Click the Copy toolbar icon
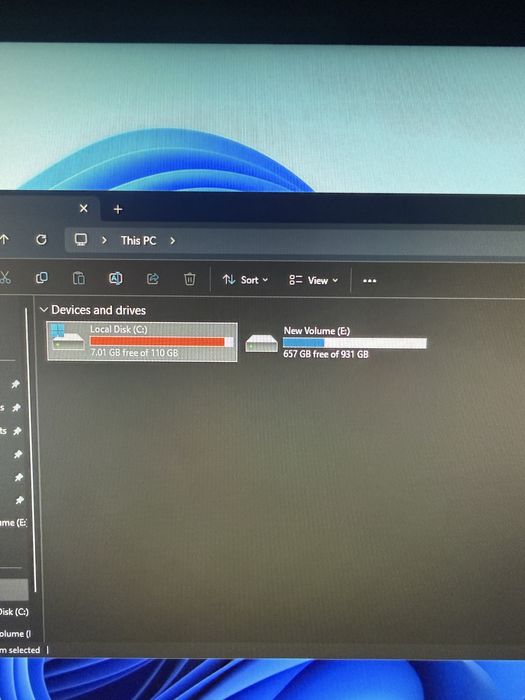 click(x=42, y=278)
